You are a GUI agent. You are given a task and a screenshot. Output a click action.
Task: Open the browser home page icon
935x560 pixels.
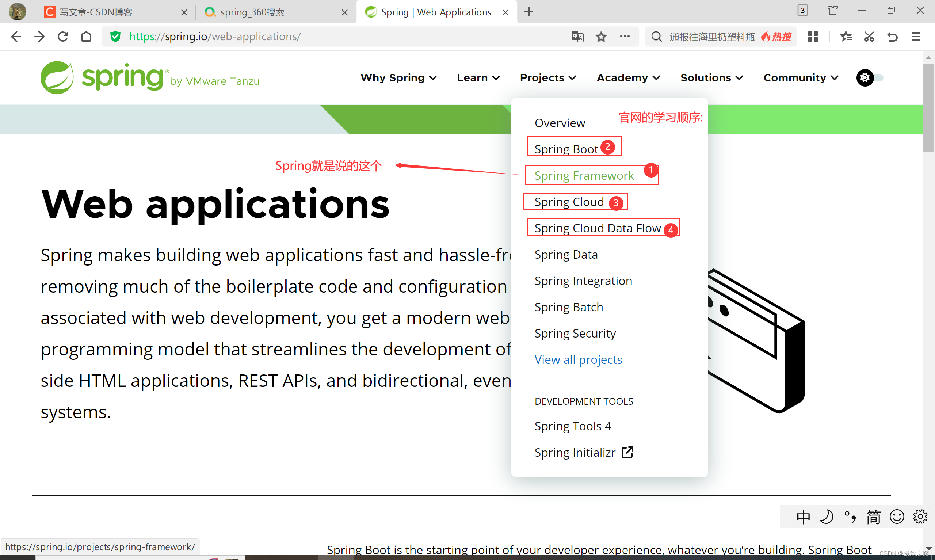[86, 37]
